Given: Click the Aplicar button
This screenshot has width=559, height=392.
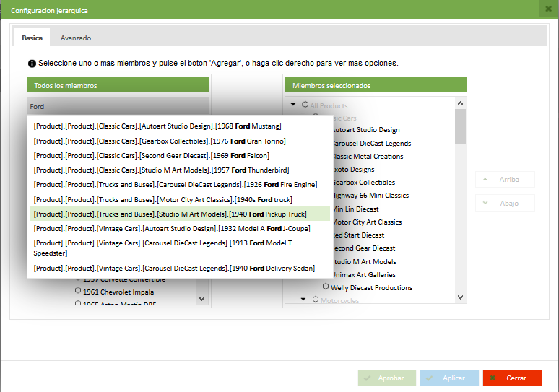Looking at the screenshot, I should pyautogui.click(x=449, y=378).
